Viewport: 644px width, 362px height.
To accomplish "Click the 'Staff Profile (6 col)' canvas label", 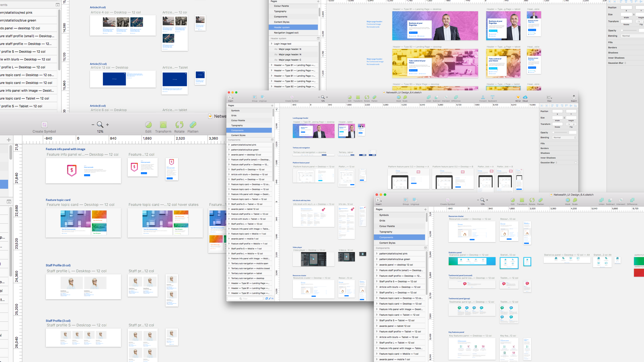I will 58,265.
